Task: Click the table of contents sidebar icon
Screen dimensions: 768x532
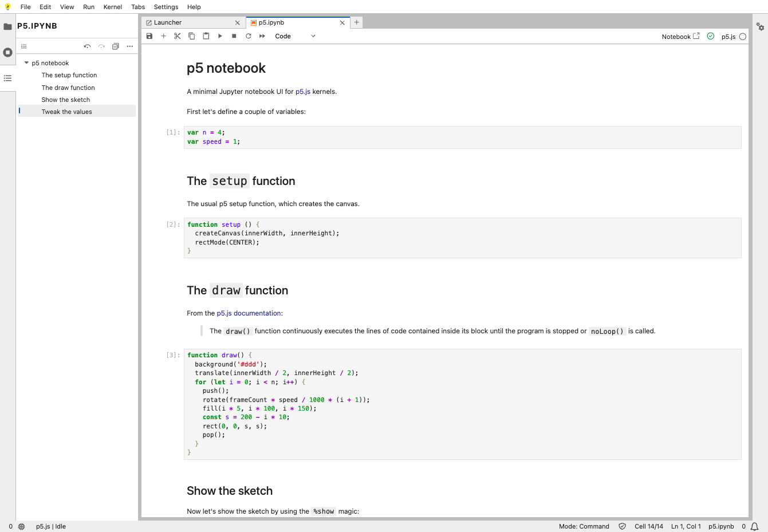Action: (x=7, y=78)
